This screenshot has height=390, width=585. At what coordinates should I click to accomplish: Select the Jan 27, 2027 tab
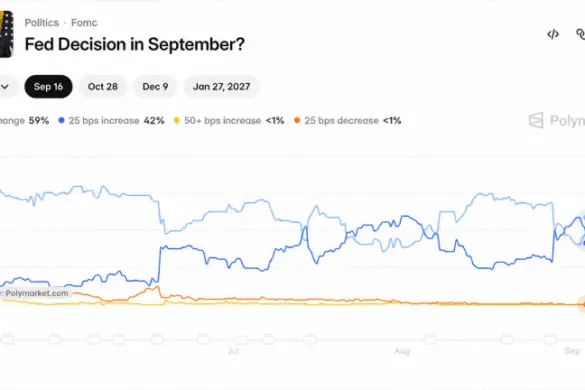click(222, 87)
